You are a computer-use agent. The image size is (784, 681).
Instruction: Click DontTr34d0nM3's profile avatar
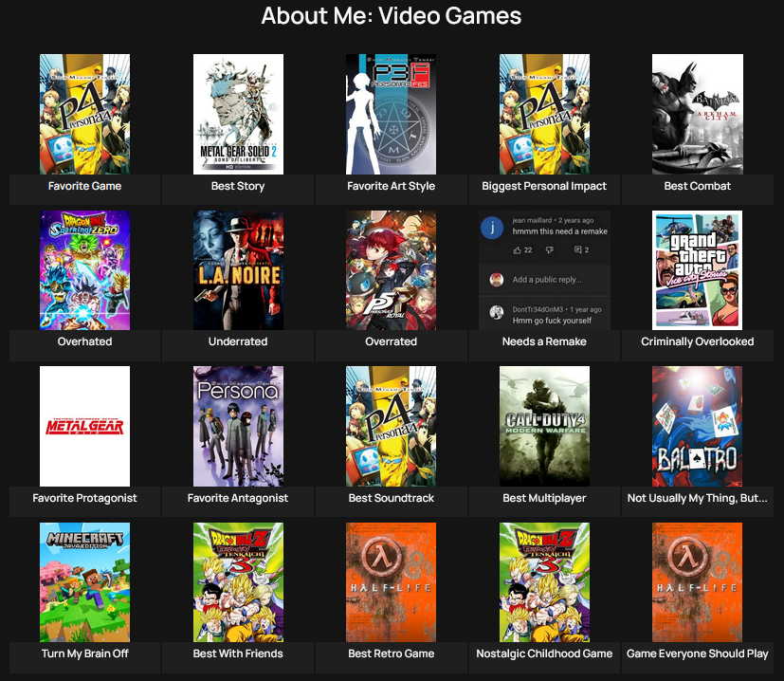496,312
